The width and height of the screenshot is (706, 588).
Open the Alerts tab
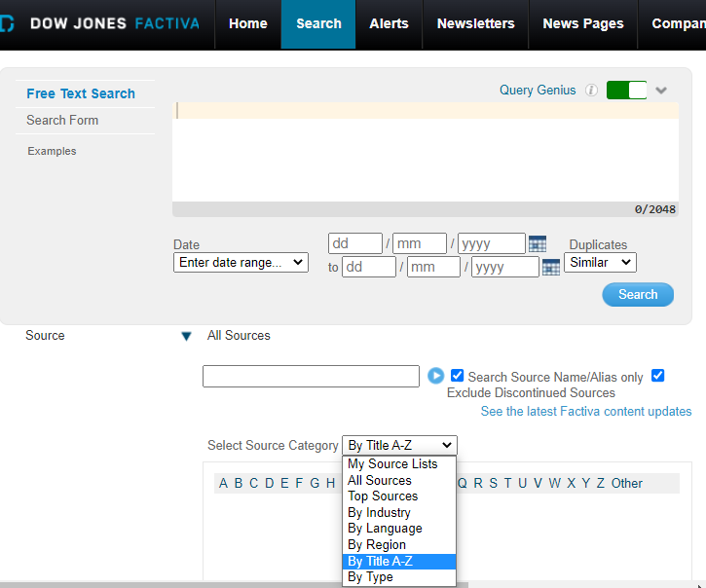pyautogui.click(x=389, y=23)
